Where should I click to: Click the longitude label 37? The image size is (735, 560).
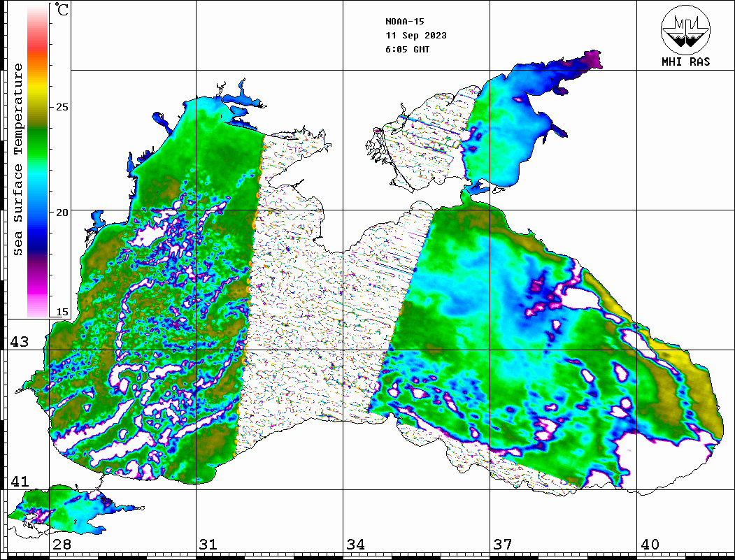503,545
